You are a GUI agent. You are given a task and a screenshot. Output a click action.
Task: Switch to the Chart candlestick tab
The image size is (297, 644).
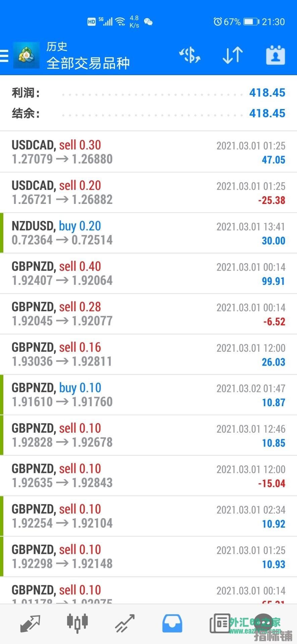pyautogui.click(x=77, y=623)
